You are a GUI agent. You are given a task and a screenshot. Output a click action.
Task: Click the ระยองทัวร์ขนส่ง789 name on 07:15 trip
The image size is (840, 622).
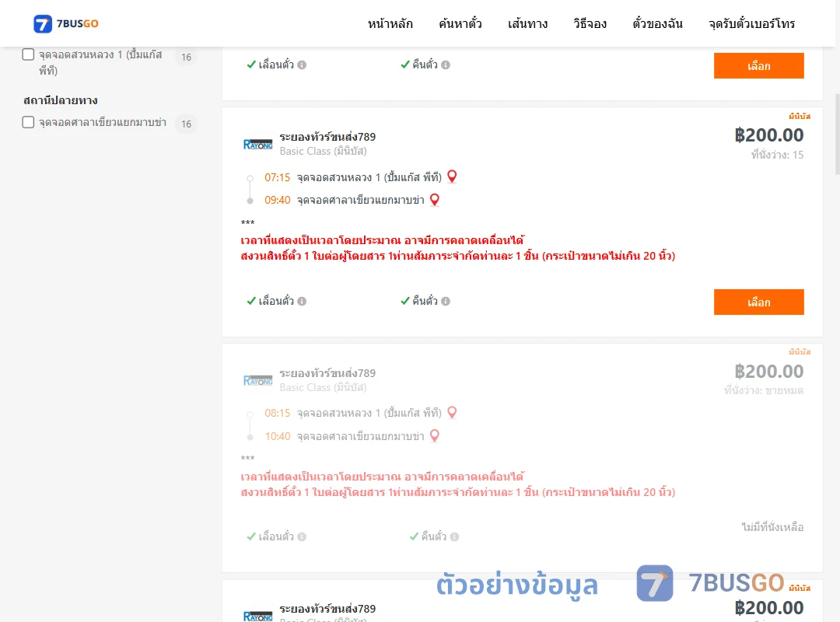327,137
